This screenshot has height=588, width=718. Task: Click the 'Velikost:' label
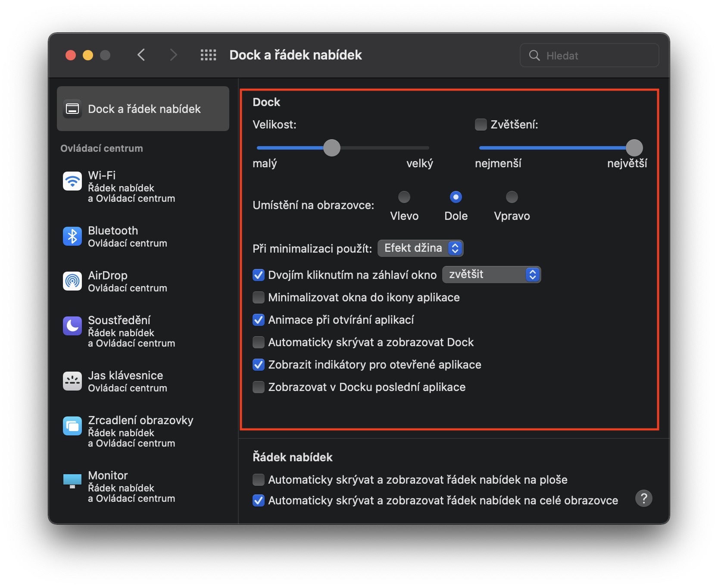click(275, 125)
